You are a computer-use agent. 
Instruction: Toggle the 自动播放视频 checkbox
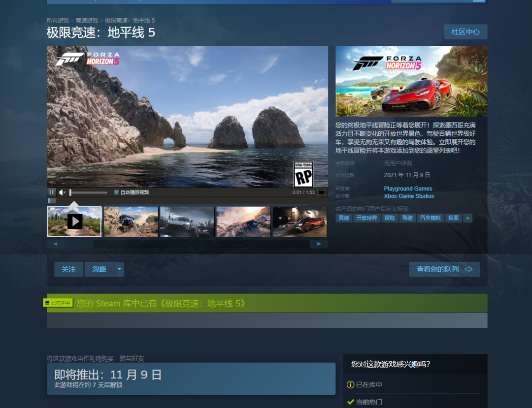[117, 192]
